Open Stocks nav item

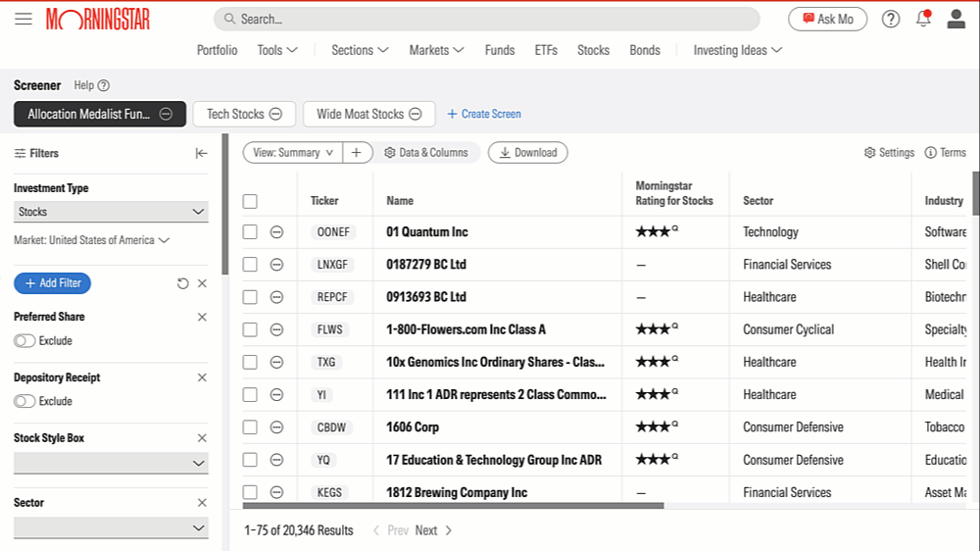[x=593, y=50]
